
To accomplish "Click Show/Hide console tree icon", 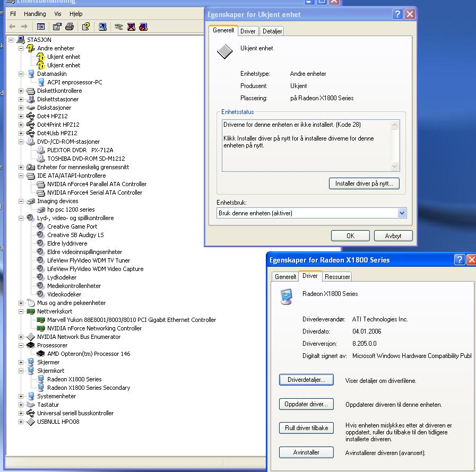I will [41, 27].
